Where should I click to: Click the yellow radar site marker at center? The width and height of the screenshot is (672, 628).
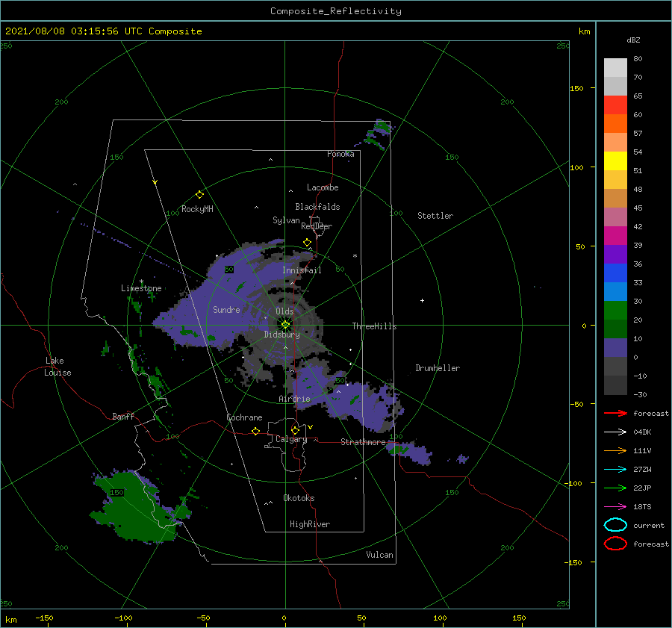(x=285, y=325)
